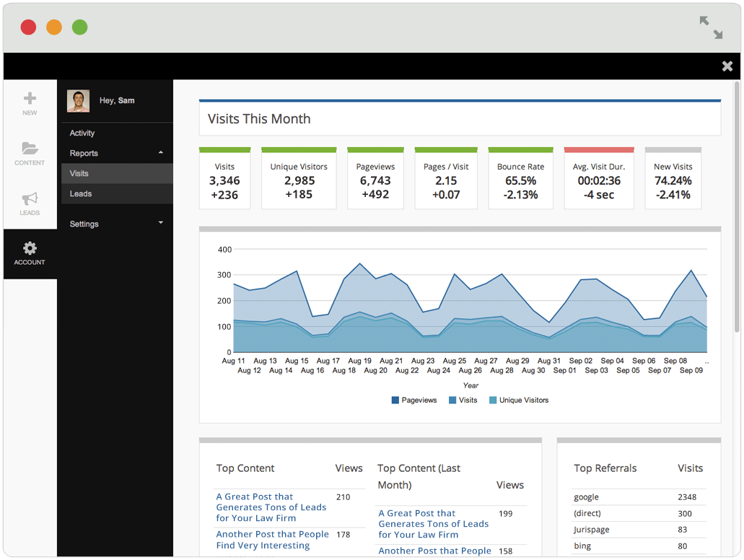Screen dimensions: 744x560
Task: Open top post 'A Great Post that Generates' link
Action: [x=271, y=507]
